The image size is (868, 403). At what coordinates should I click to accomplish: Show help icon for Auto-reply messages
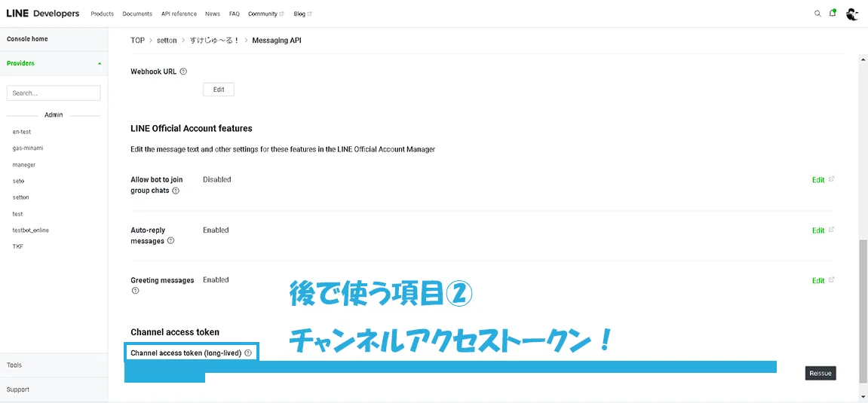(x=170, y=241)
